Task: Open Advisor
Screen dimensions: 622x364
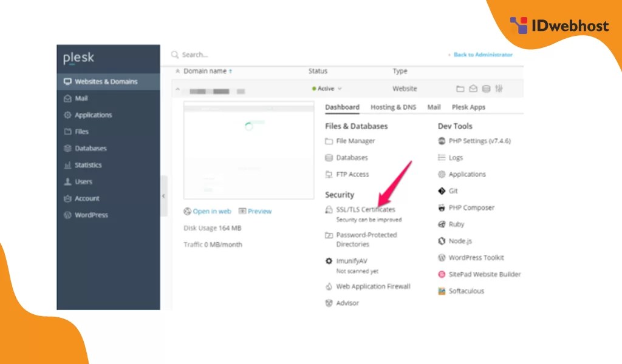Action: [x=347, y=303]
